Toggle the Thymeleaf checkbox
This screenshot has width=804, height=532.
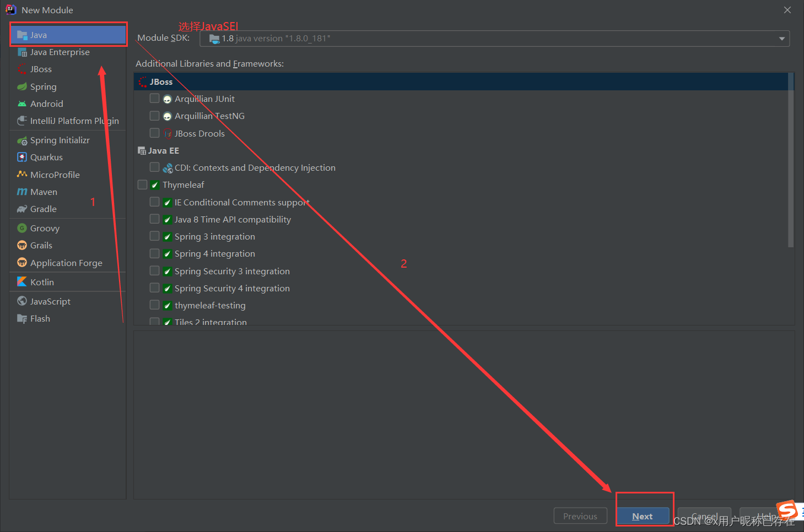(142, 184)
